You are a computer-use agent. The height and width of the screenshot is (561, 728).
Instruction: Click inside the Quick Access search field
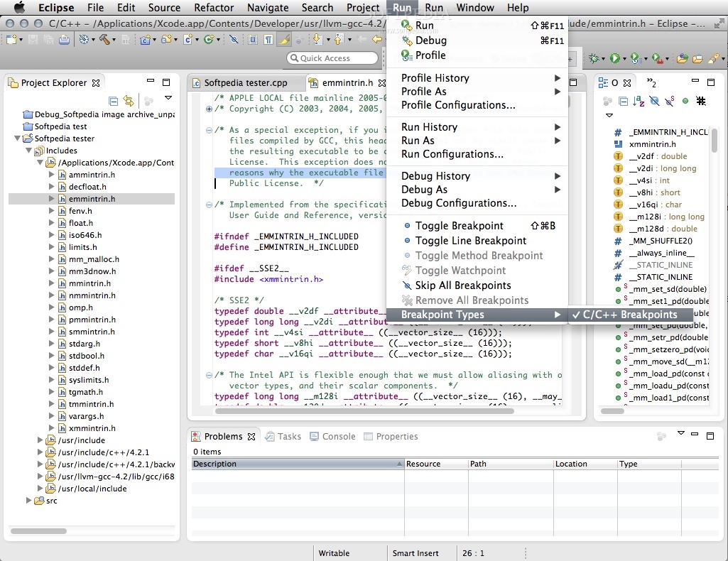tap(334, 58)
